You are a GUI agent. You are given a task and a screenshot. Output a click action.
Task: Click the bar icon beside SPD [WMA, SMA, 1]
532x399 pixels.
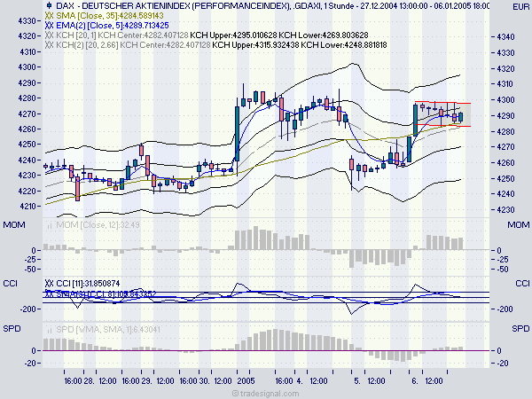(x=50, y=330)
